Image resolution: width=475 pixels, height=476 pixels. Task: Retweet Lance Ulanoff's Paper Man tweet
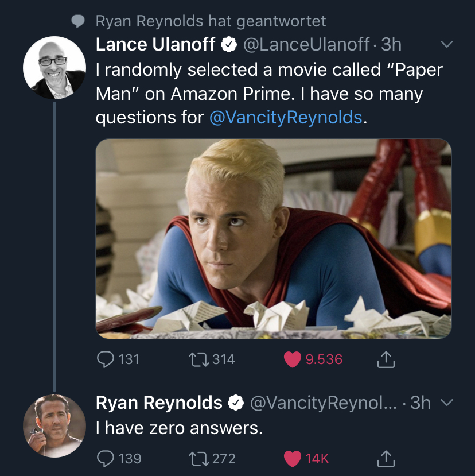198,359
